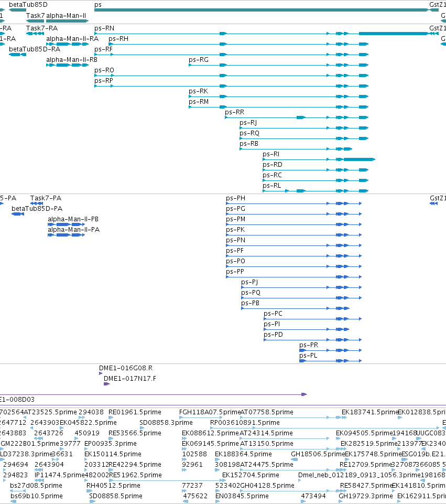
Task: Choose the ps-PK protein label
Action: coord(235,230)
